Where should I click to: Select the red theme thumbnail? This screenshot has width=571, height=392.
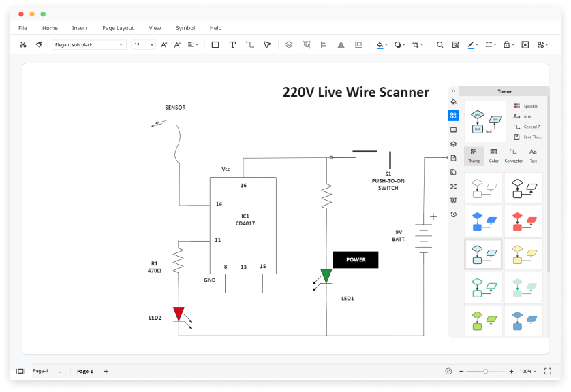click(x=524, y=221)
